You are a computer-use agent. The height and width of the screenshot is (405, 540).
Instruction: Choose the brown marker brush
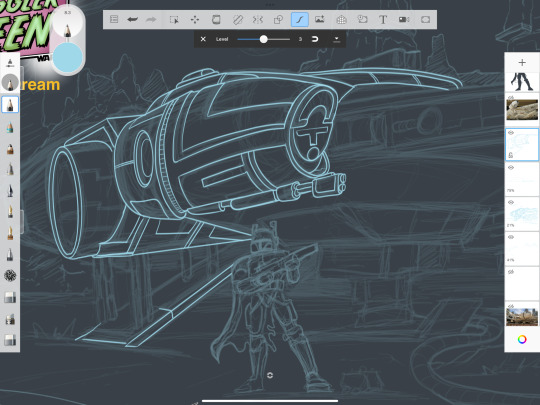click(x=10, y=148)
